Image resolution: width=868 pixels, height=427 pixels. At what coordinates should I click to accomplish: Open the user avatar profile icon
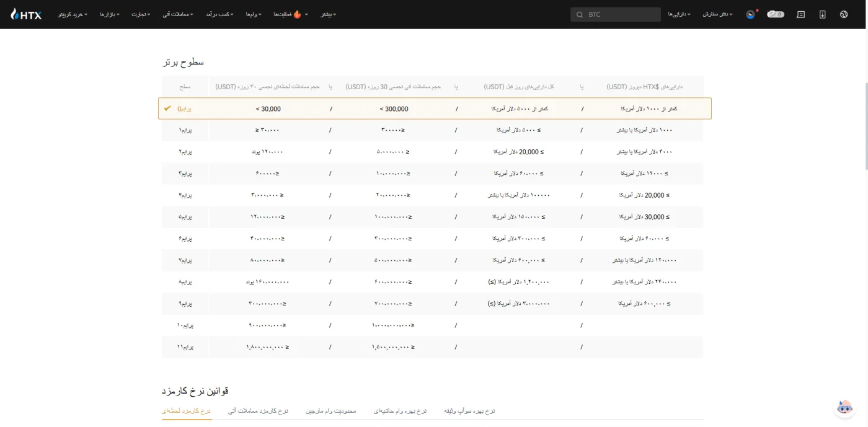[x=751, y=14]
